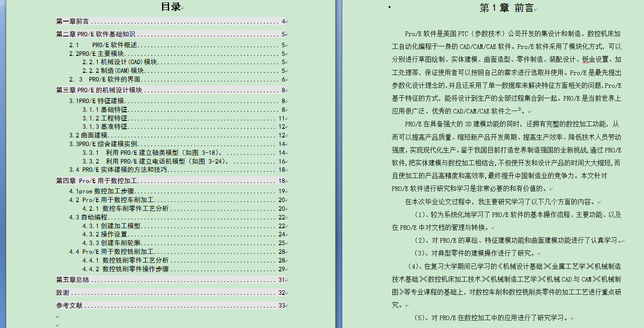This screenshot has height=328, width=644.
Task: Click the line beginning 在本次毕业论文过程中
Action: pos(501,202)
